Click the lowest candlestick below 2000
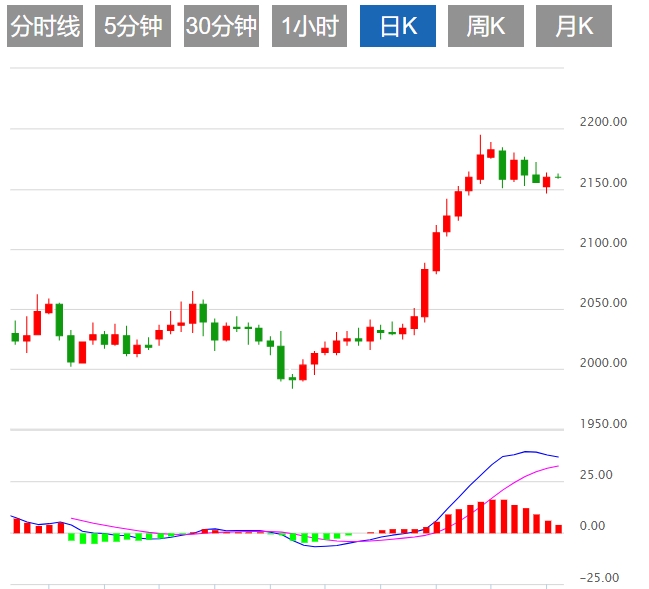This screenshot has height=589, width=649. 292,377
